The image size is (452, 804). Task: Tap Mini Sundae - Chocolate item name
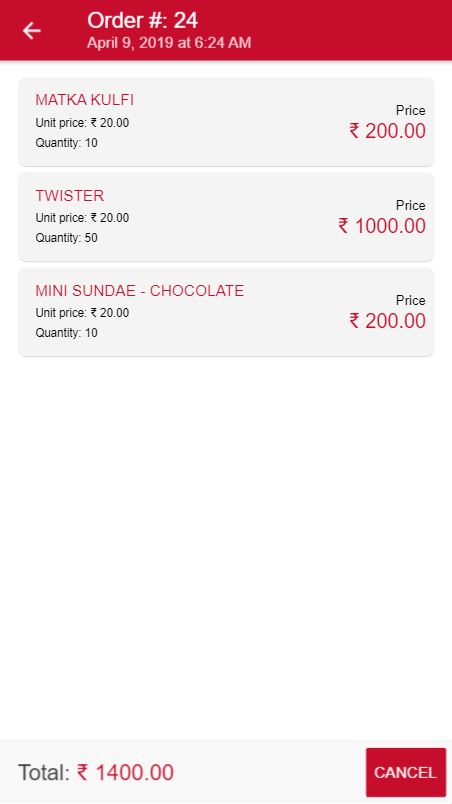tap(139, 291)
